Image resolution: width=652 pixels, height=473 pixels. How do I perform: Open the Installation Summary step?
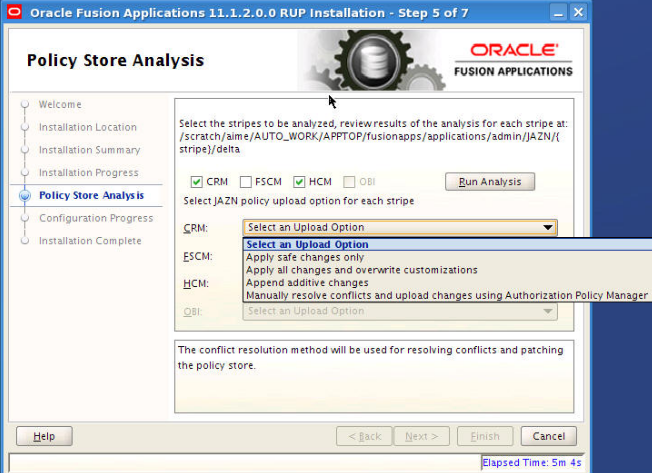click(89, 150)
